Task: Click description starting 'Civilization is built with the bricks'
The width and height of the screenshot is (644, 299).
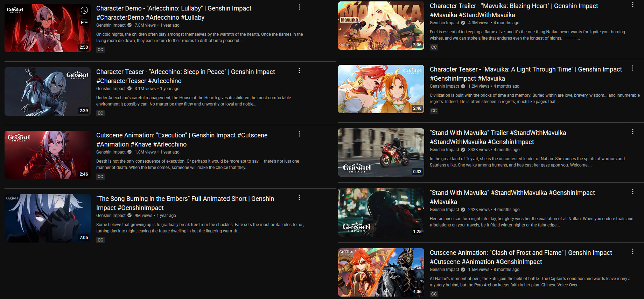Action: [535, 98]
